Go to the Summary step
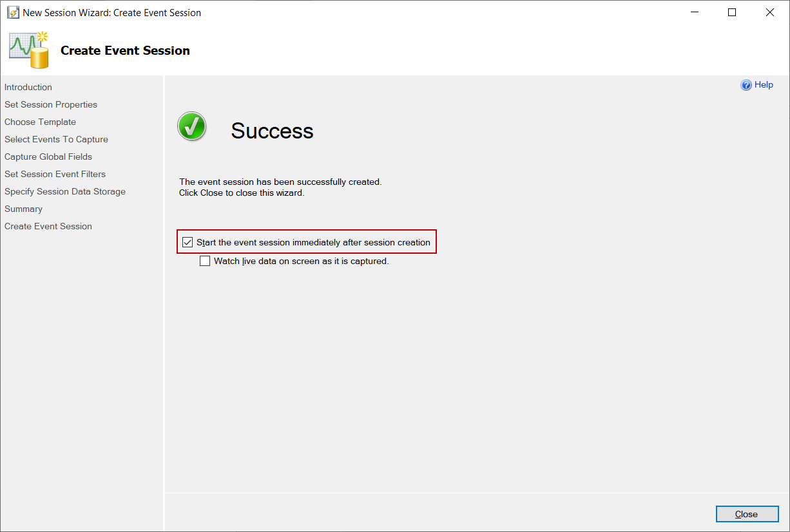 (23, 209)
